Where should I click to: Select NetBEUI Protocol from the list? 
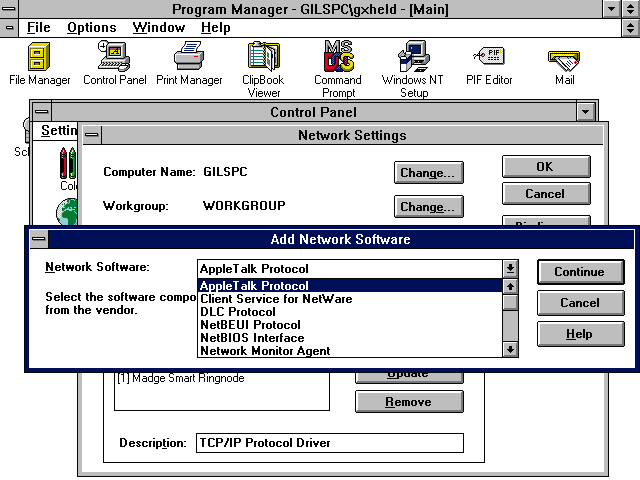pyautogui.click(x=250, y=325)
